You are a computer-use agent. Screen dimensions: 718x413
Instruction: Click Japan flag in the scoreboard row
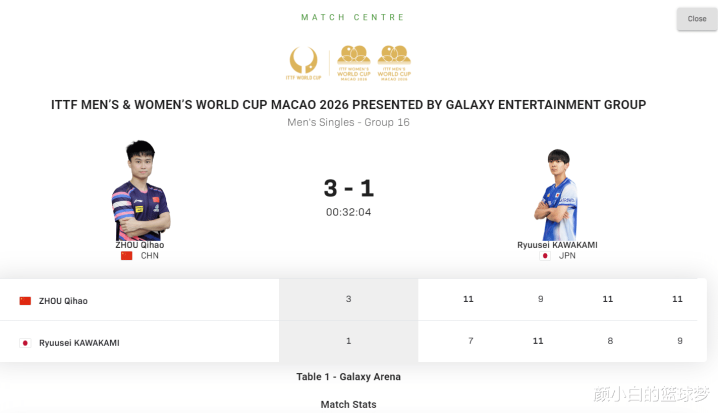25,342
